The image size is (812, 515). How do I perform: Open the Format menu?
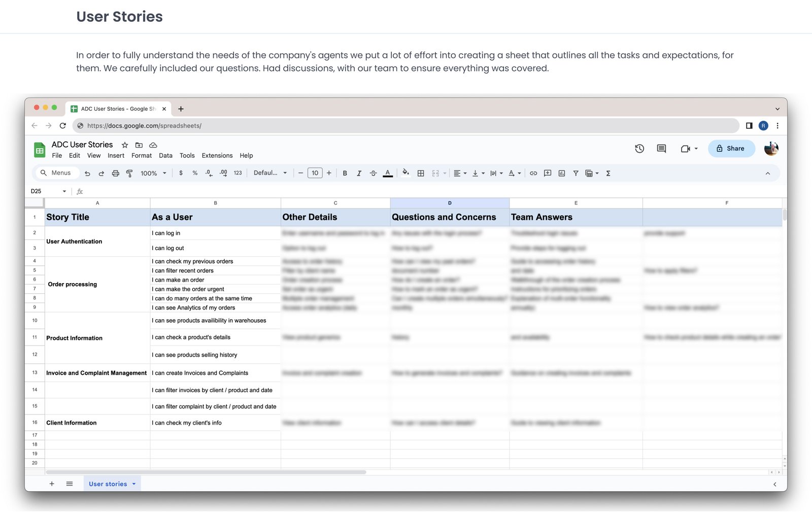click(141, 156)
